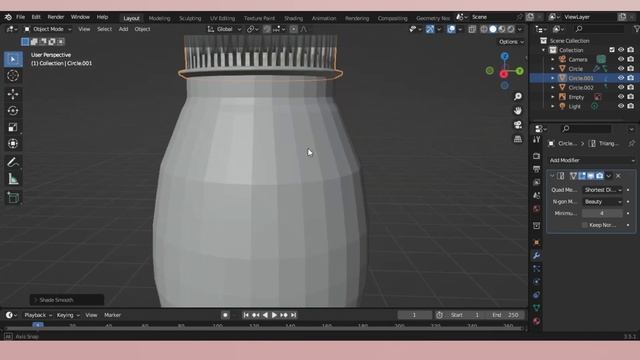Open the Material properties tab

click(536, 321)
